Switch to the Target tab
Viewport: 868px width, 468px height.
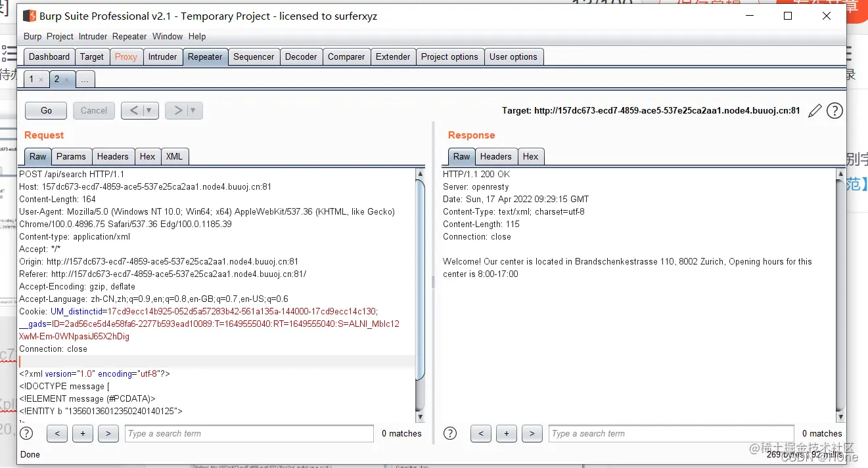92,56
